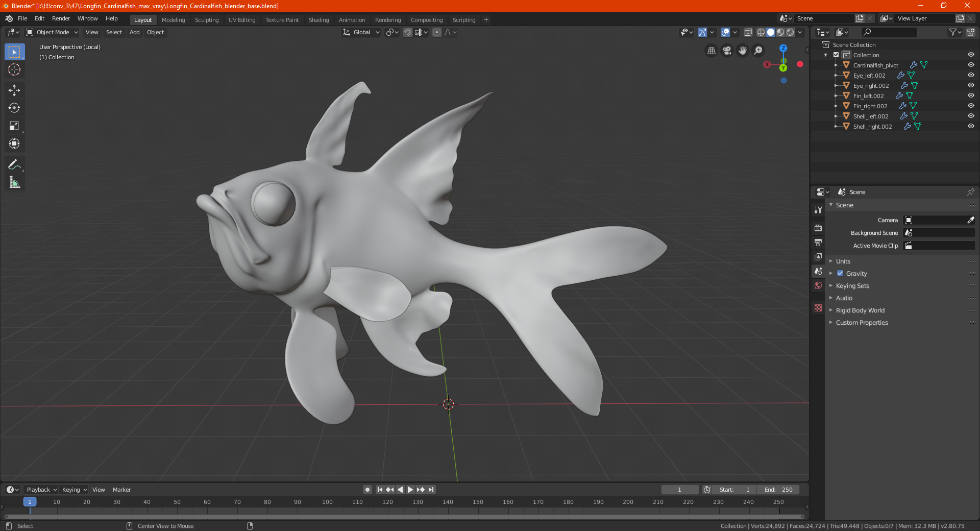Open the View Layer properties tab
This screenshot has width=980, height=531.
[x=818, y=256]
